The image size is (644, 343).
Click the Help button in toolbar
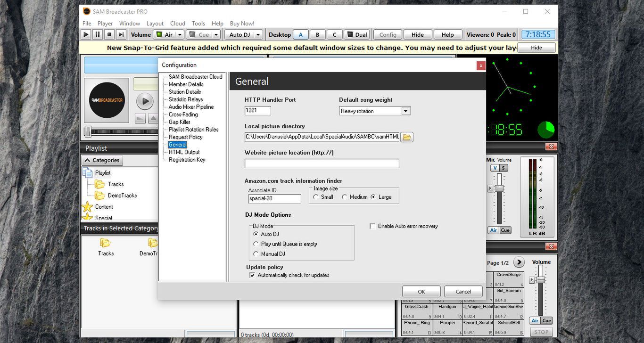[448, 34]
